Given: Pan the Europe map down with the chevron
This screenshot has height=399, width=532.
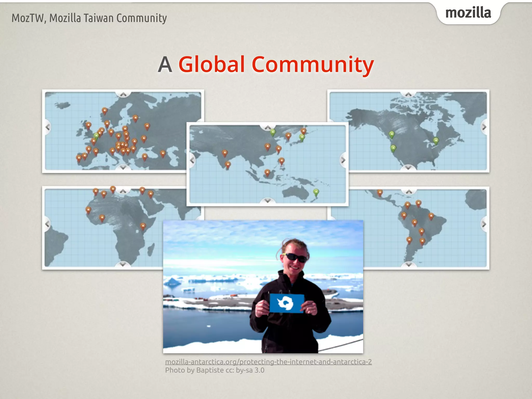Looking at the screenshot, I should point(123,168).
